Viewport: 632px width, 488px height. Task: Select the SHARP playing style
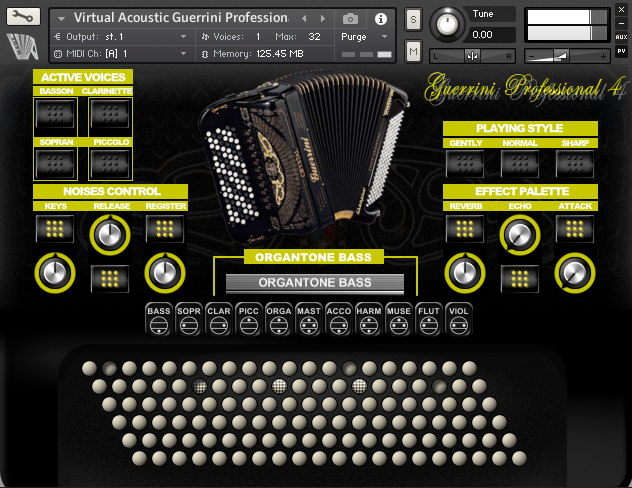(x=575, y=164)
